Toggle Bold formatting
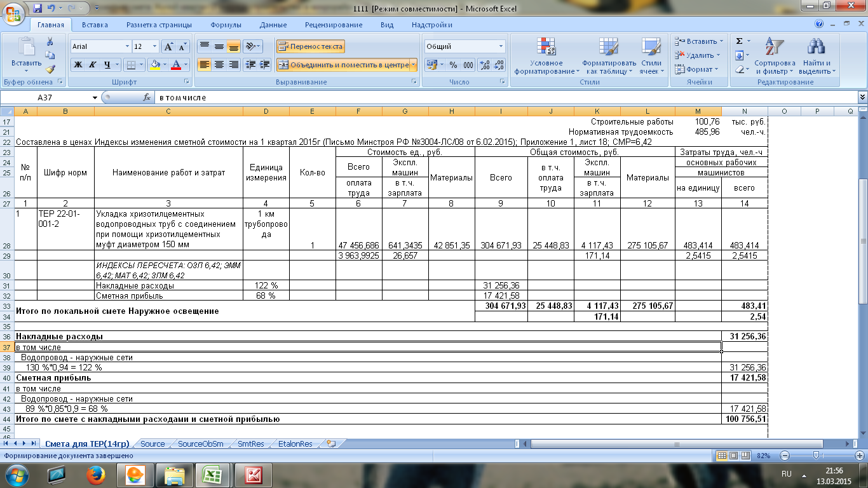The height and width of the screenshot is (488, 868). click(78, 65)
